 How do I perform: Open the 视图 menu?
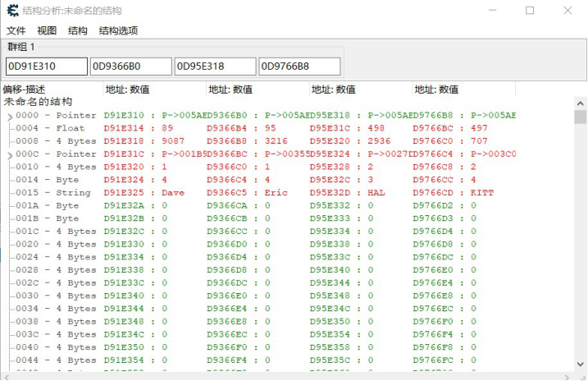[x=47, y=30]
